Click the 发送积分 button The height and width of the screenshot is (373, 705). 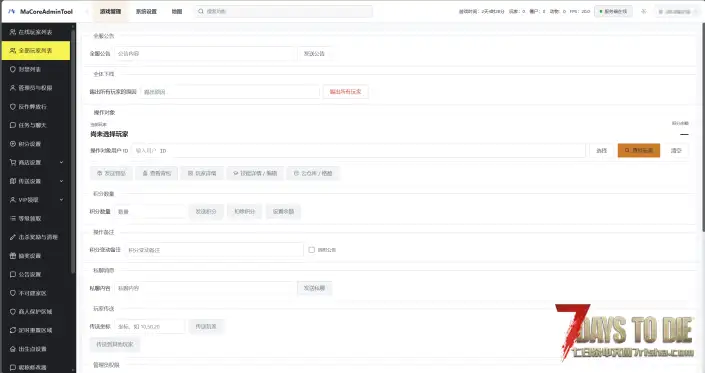click(206, 211)
